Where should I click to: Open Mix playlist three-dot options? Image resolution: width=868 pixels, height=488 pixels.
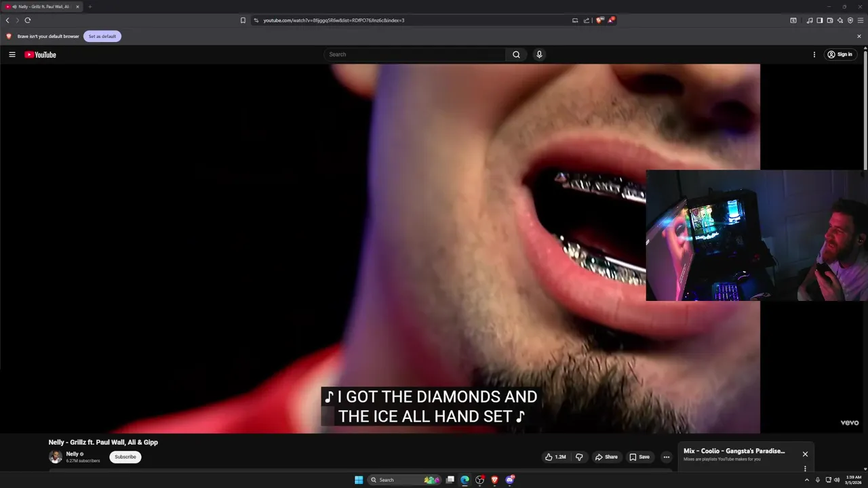click(805, 468)
